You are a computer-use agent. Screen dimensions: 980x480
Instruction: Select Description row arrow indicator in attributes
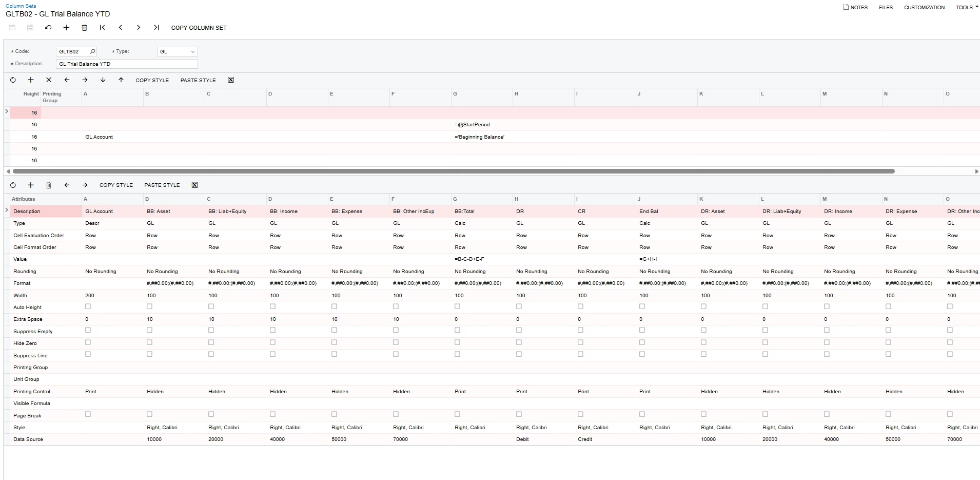(7, 211)
